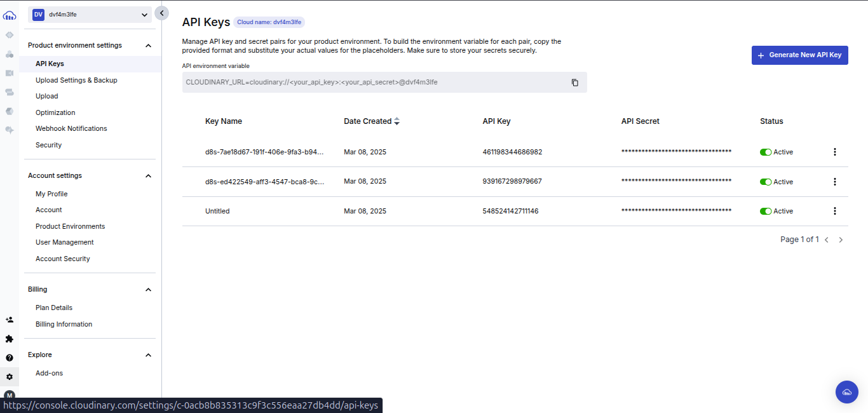Click the CLOUDINARY_URL environment variable field
This screenshot has height=413, width=868.
coord(384,83)
